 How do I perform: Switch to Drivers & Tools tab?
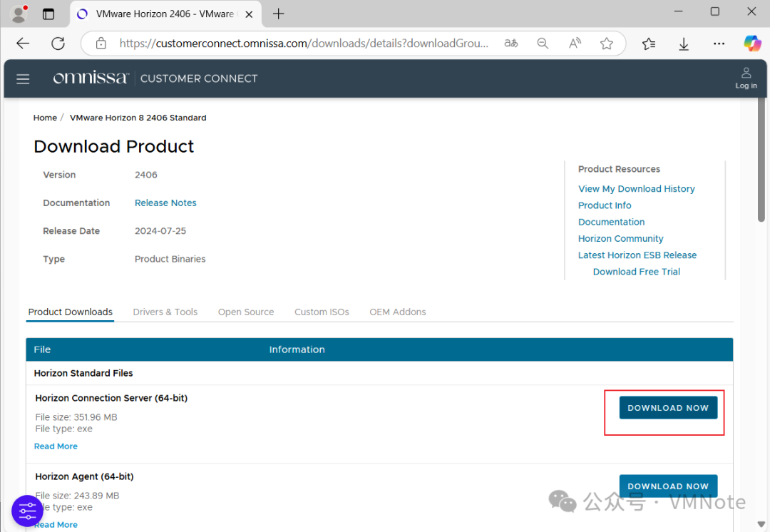(165, 312)
